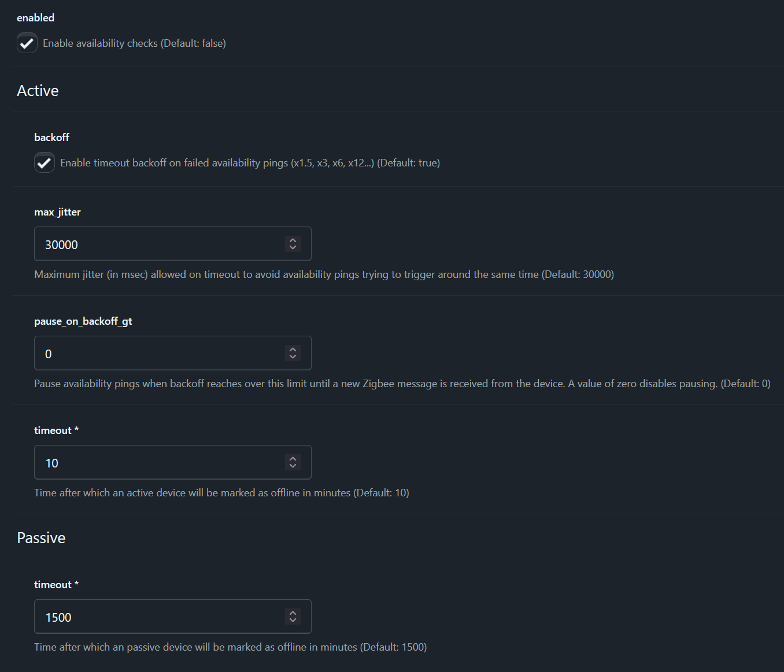The height and width of the screenshot is (672, 784).
Task: Focus the max_jitter field showing 30000
Action: (156, 244)
